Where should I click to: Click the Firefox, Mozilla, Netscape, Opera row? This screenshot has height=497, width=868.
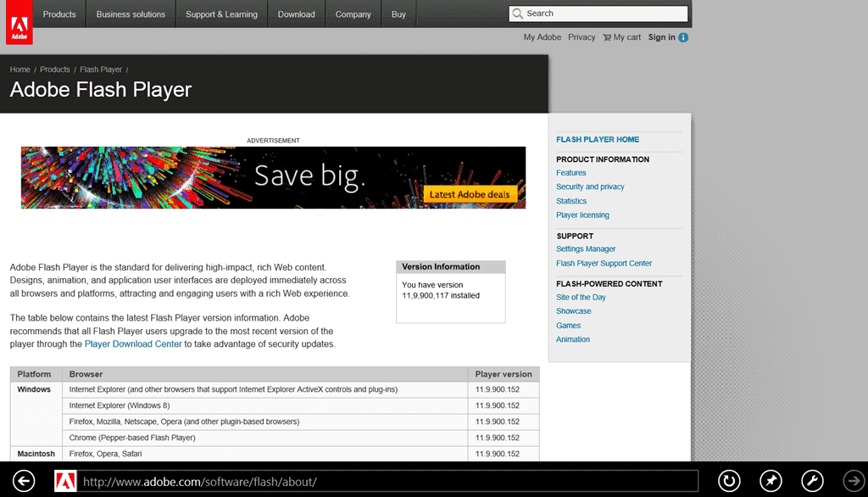coord(275,422)
